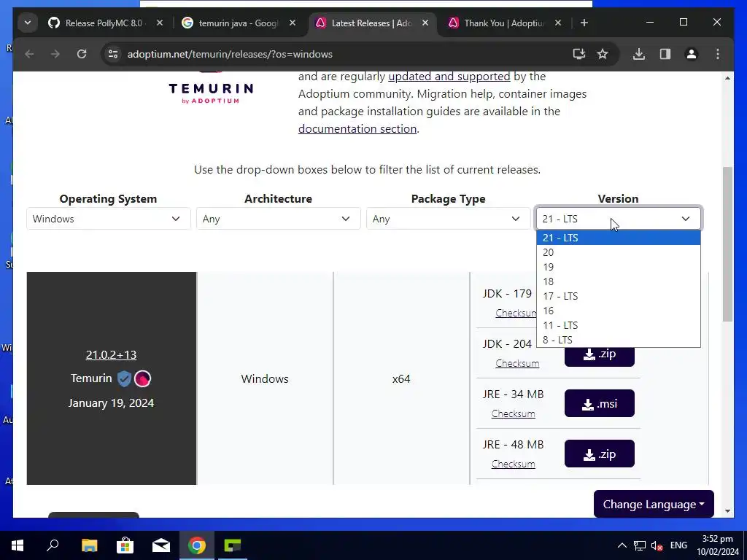This screenshot has height=560, width=747.
Task: Open Chrome profile menu
Action: click(692, 54)
